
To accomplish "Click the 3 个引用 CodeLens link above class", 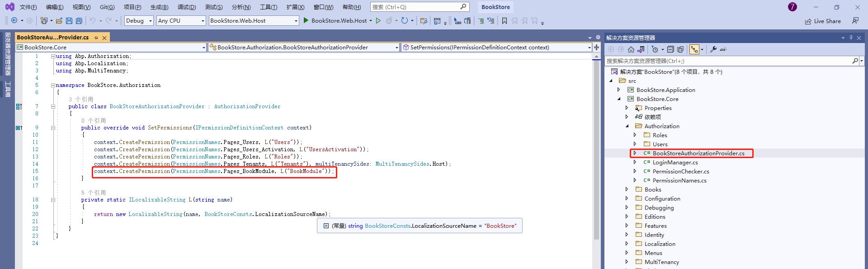I will pos(81,99).
